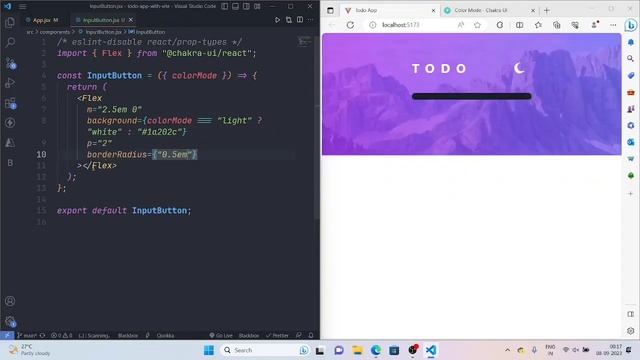Open the Search view in VS Code
The height and width of the screenshot is (360, 640).
tap(10, 42)
